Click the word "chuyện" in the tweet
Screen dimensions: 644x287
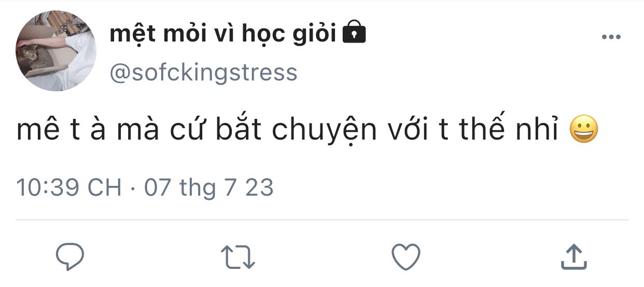point(324,131)
